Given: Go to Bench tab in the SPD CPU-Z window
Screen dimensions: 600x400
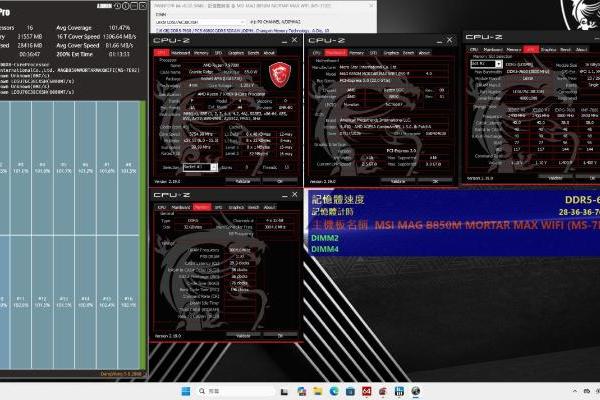Looking at the screenshot, I should (566, 49).
